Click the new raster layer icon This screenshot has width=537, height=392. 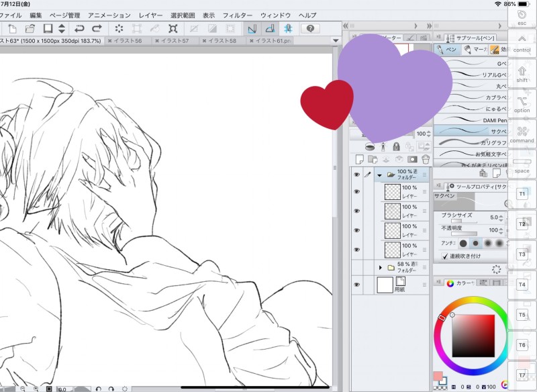pos(360,159)
